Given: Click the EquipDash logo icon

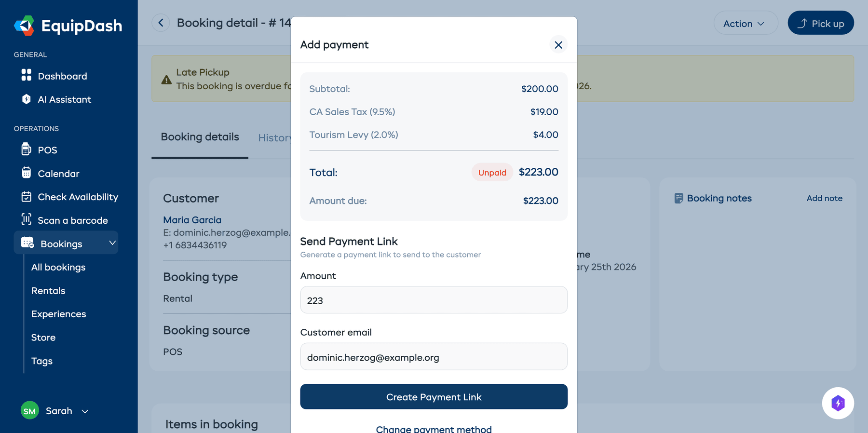Looking at the screenshot, I should click(x=24, y=26).
